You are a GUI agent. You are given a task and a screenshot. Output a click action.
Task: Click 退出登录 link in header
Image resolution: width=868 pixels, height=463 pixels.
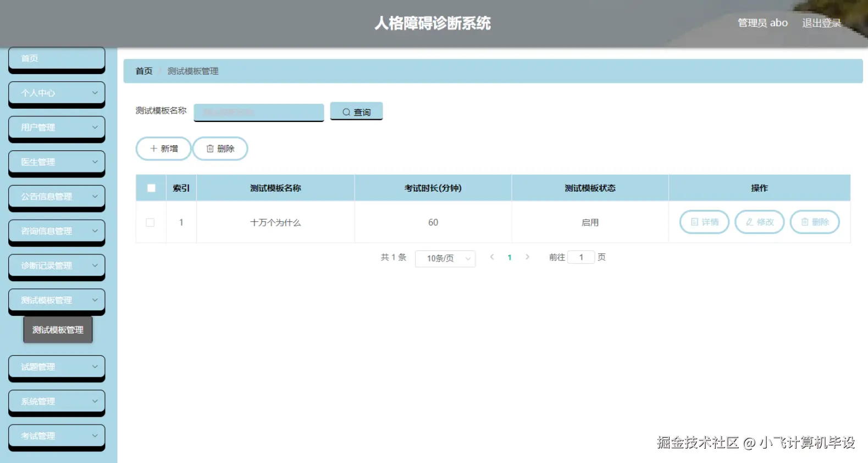click(x=821, y=23)
